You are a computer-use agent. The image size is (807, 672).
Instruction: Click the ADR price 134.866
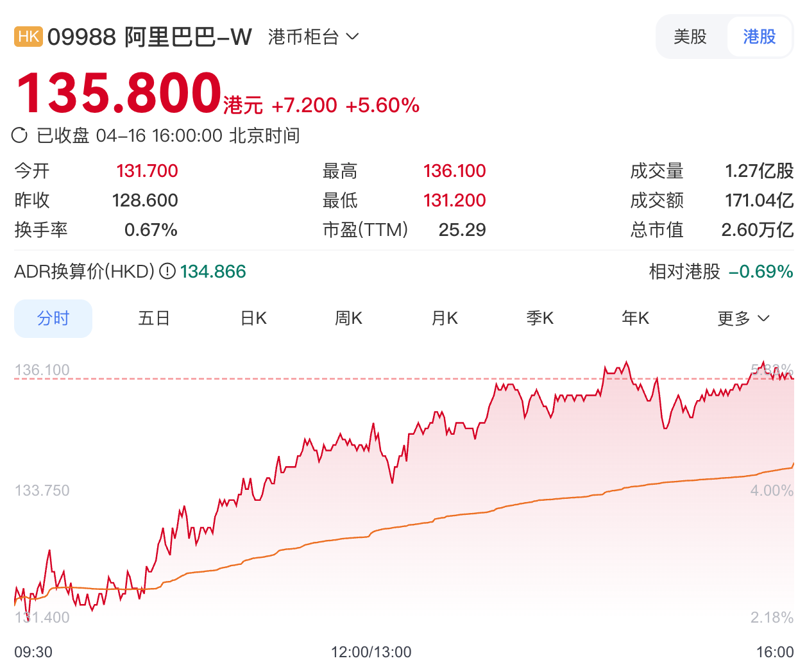coord(213,271)
